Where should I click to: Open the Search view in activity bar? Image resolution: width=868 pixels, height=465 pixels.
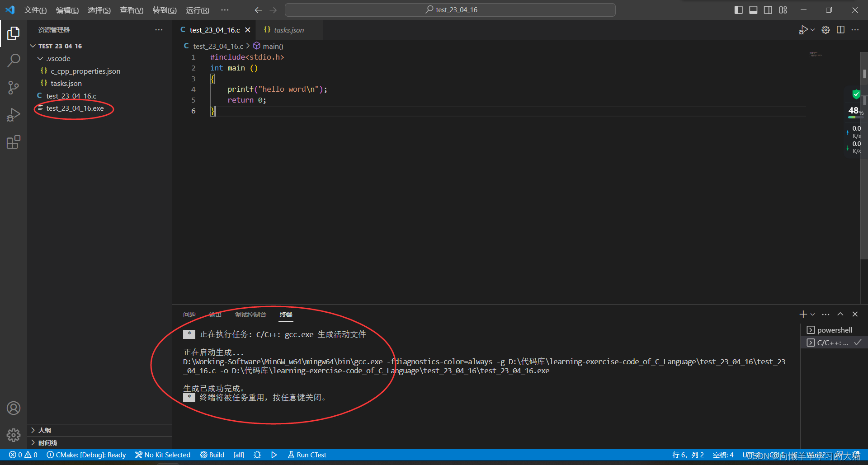point(14,60)
